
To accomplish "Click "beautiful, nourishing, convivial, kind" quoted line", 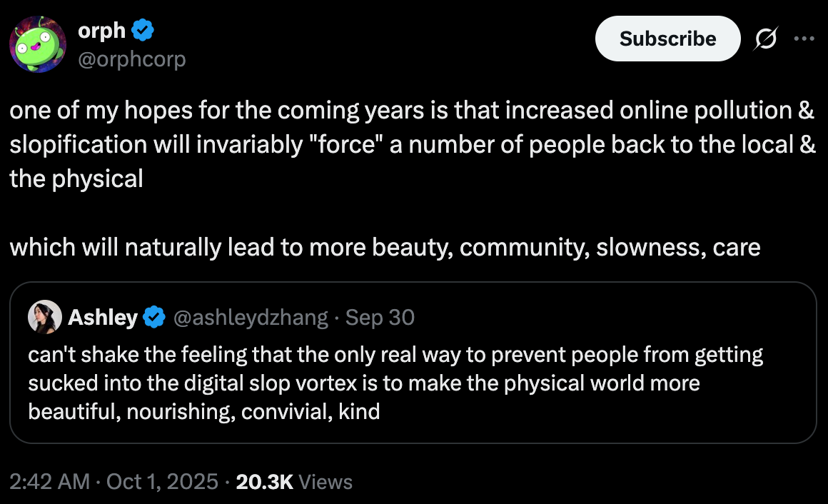I will click(204, 411).
